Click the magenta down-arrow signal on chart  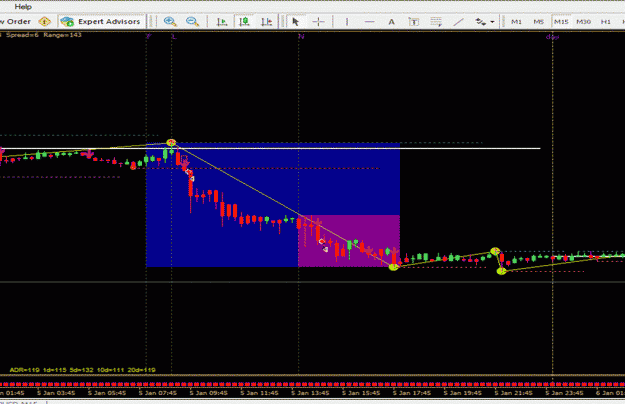[x=89, y=153]
